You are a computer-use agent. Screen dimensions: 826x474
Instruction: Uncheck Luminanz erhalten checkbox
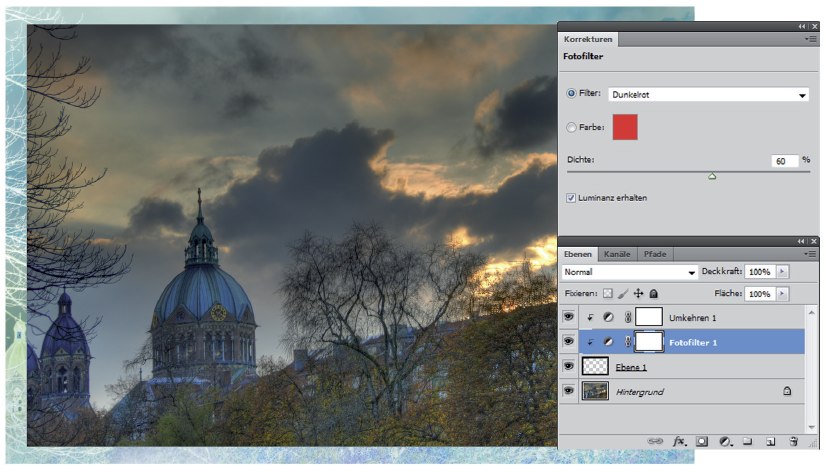point(571,198)
